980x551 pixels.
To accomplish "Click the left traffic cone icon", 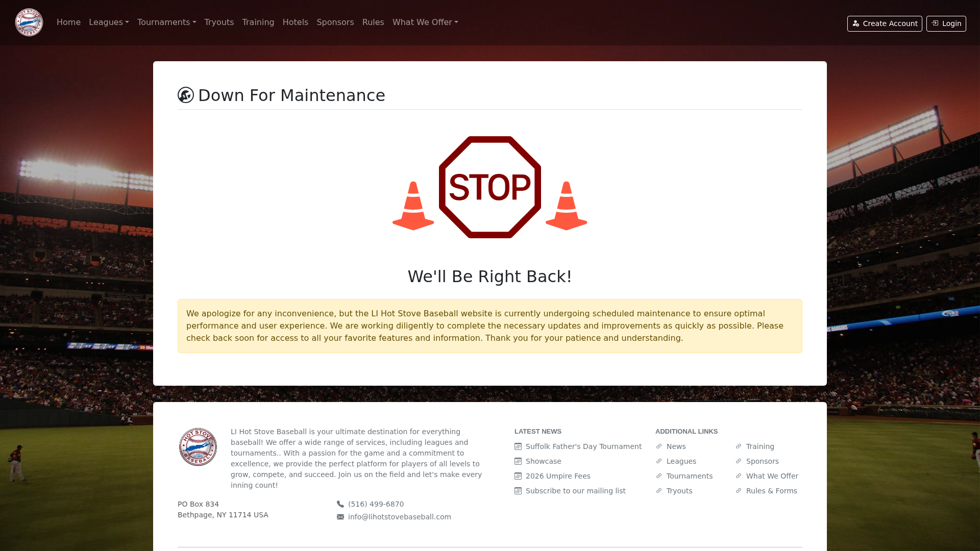I will coord(413,206).
